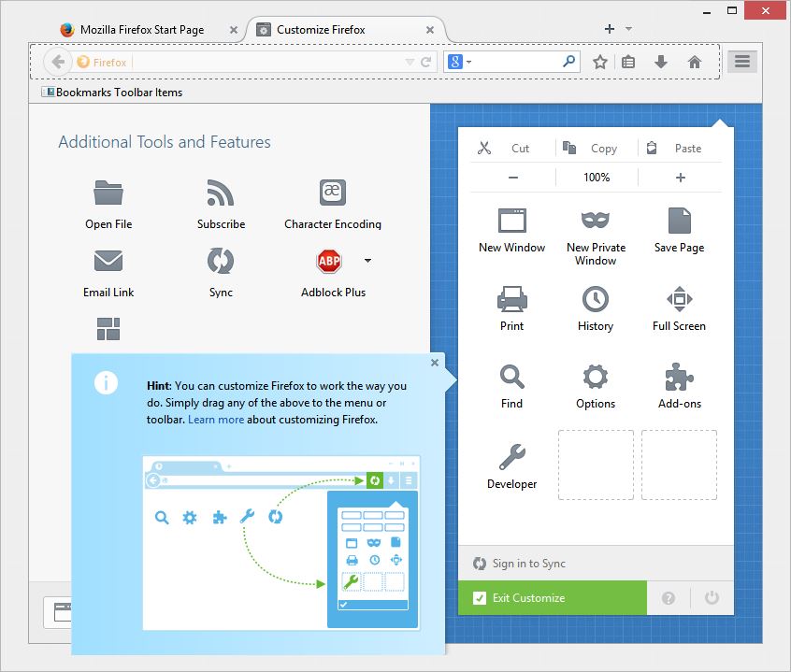Viewport: 791px width, 672px height.
Task: Click the reload button in address bar
Action: point(425,62)
